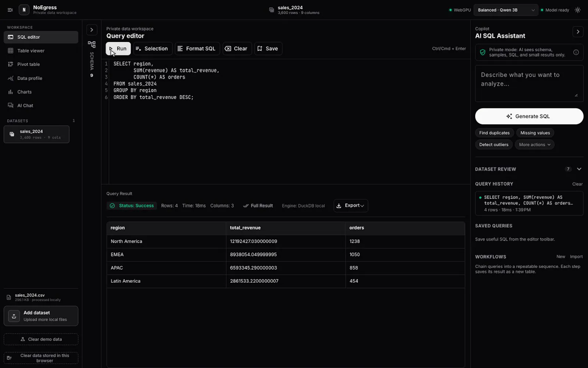This screenshot has width=588, height=368.
Task: Click the total_revenue column header
Action: [x=286, y=228]
